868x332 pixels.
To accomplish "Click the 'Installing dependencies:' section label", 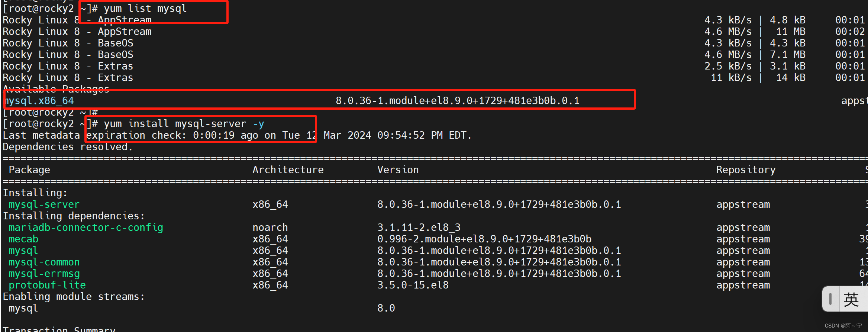I will [74, 216].
